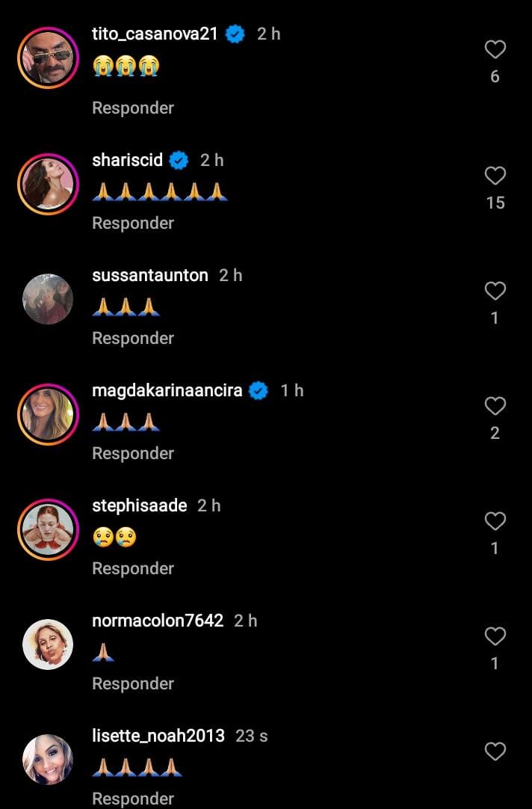Tap heart next to normacolon7642
Image resolution: width=532 pixels, height=809 pixels.
[495, 636]
